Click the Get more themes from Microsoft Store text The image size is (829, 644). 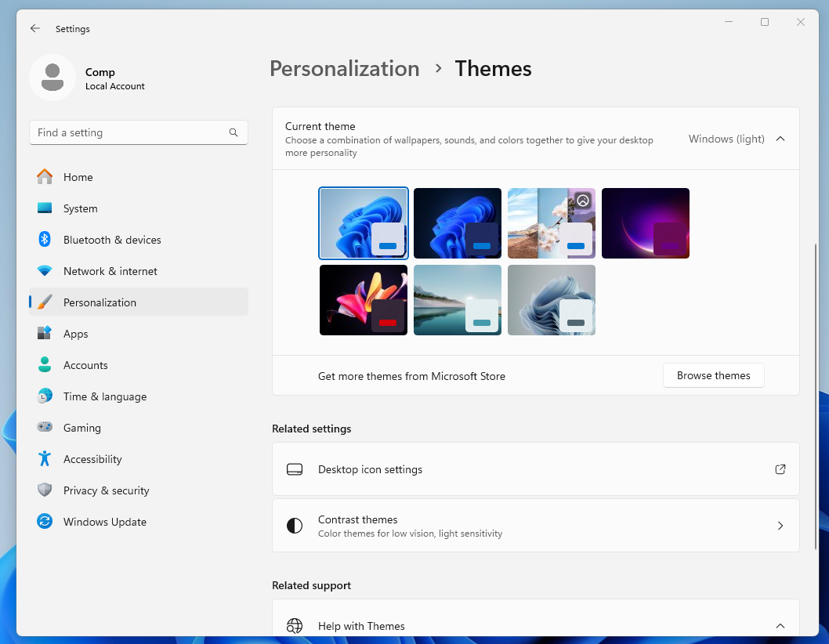tap(411, 376)
